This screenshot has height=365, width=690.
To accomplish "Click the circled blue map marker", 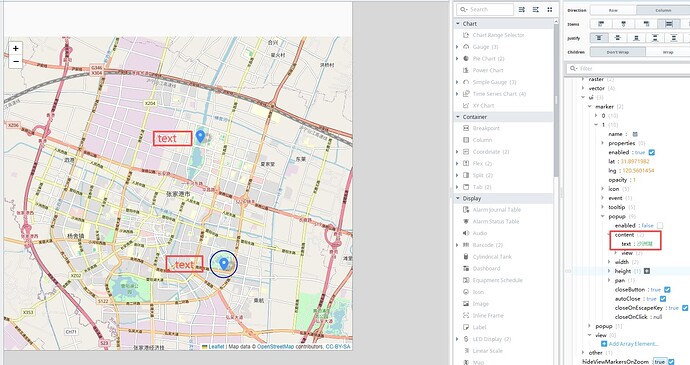I will 224,263.
